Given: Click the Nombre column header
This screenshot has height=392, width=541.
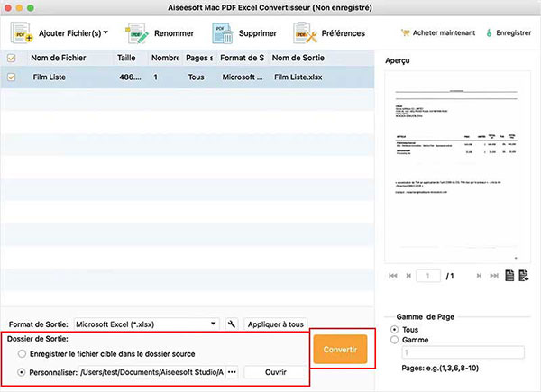Looking at the screenshot, I should (165, 58).
